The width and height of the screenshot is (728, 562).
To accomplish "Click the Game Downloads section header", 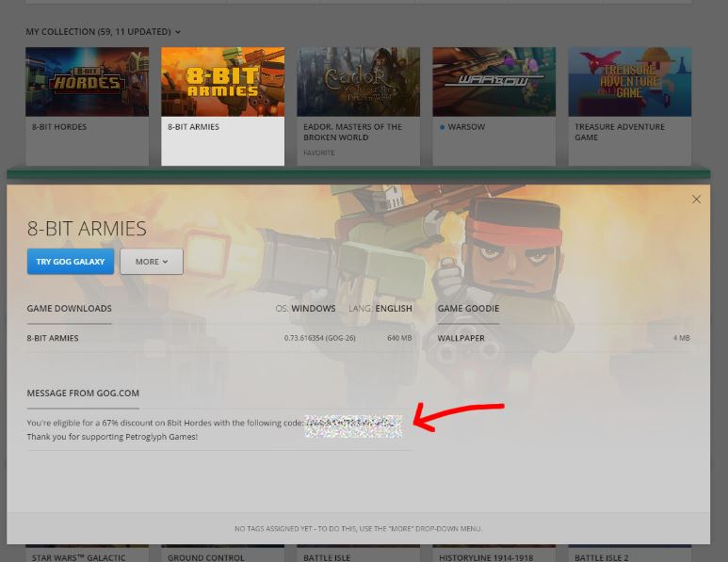I will pyautogui.click(x=69, y=308).
